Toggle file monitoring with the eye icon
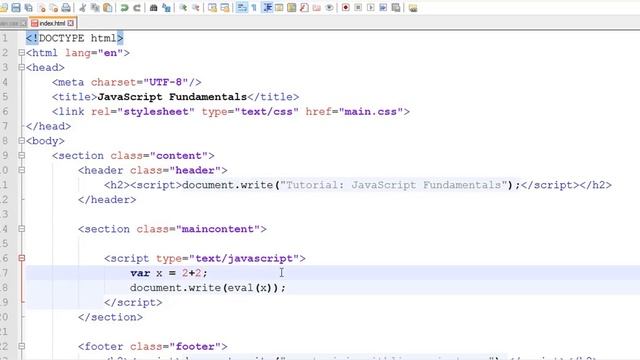This screenshot has width=640, height=360. tap(329, 7)
